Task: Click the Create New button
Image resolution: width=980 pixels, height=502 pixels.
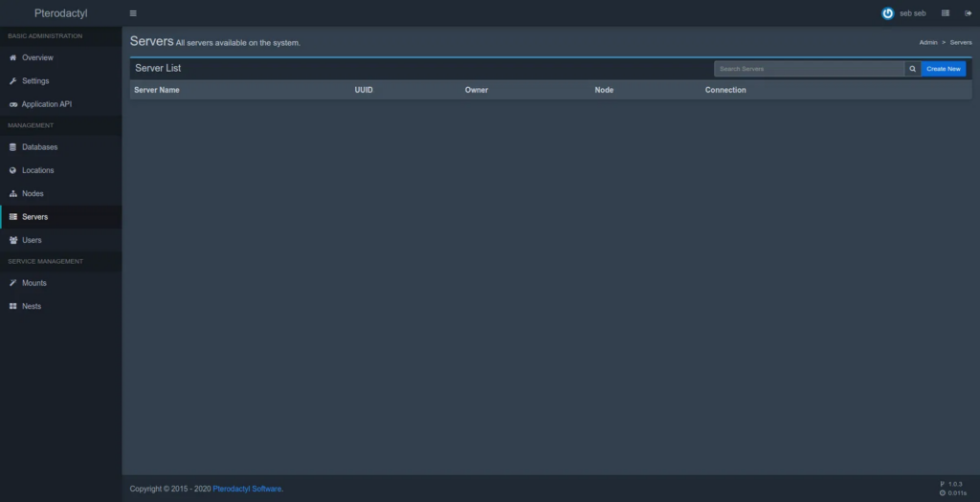Action: 943,69
